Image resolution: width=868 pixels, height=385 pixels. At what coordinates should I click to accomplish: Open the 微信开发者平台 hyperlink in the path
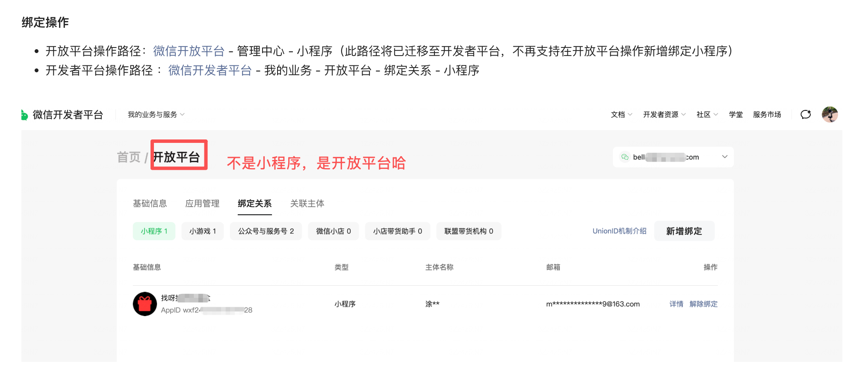(x=210, y=71)
